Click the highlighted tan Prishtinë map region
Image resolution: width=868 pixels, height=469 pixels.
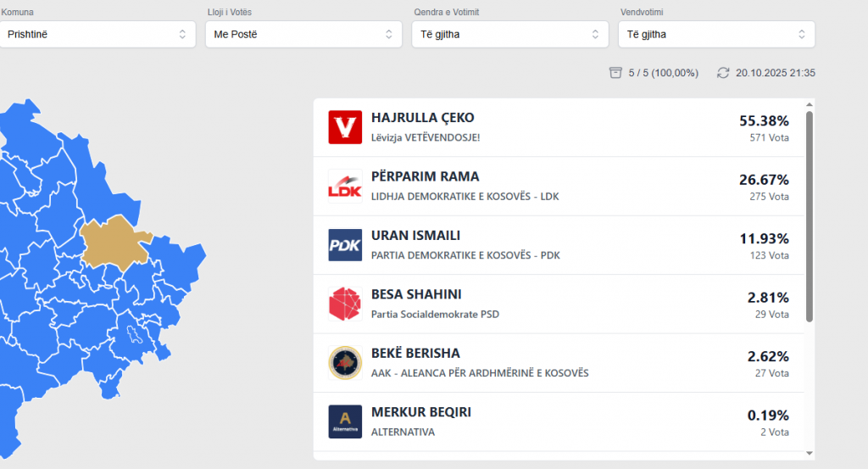tap(114, 241)
